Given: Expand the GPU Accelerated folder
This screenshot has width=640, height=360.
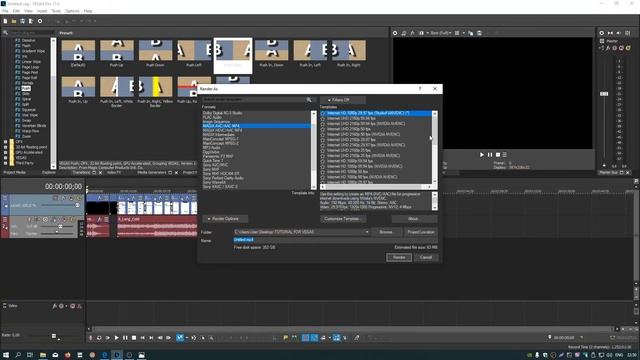Looking at the screenshot, I should (5, 152).
